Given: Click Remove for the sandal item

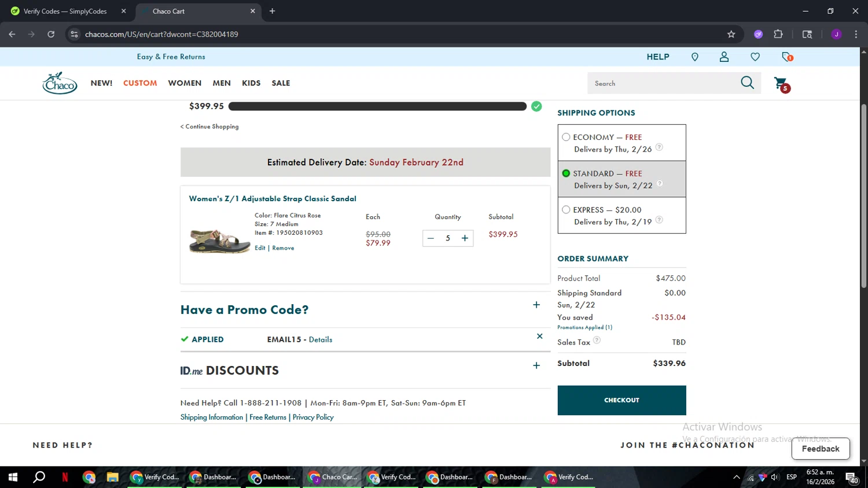Looking at the screenshot, I should pos(283,248).
